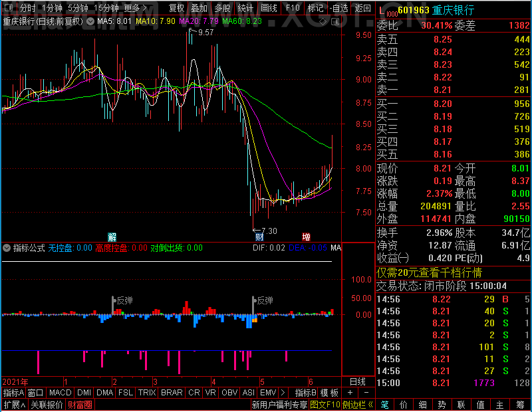Select the FSL indicator tab
532x412 pixels.
(126, 393)
